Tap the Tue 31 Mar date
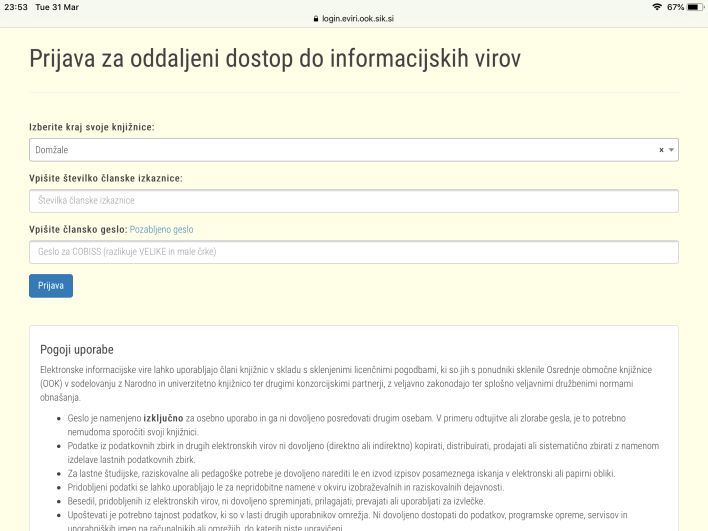The width and height of the screenshot is (708, 531). [x=58, y=7]
